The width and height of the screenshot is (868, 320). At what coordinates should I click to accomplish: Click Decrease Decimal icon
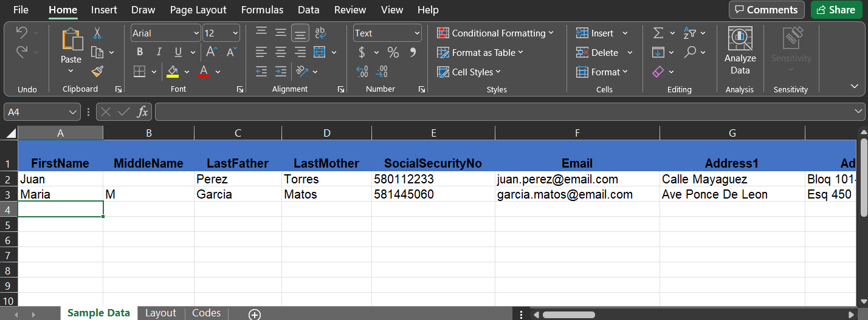(x=382, y=72)
